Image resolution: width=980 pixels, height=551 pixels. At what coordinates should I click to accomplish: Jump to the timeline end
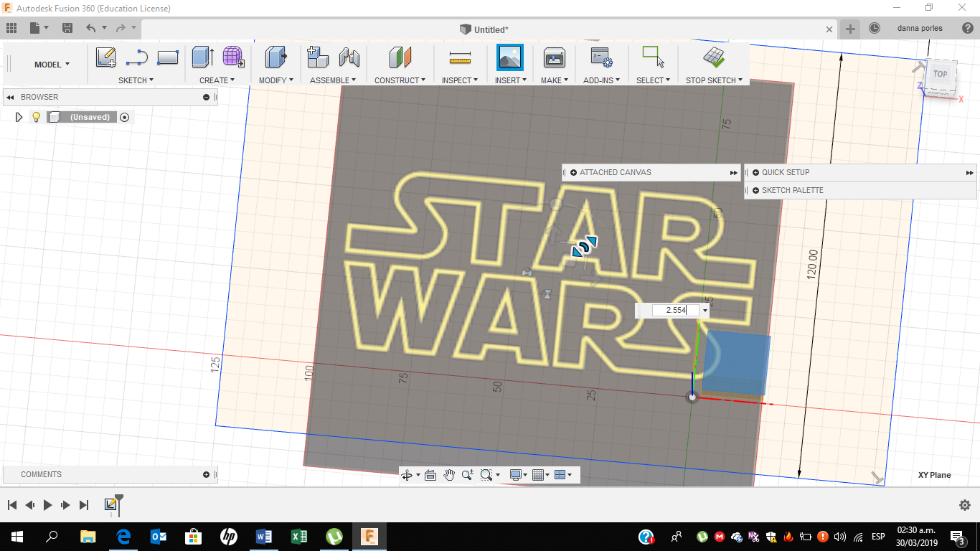83,505
